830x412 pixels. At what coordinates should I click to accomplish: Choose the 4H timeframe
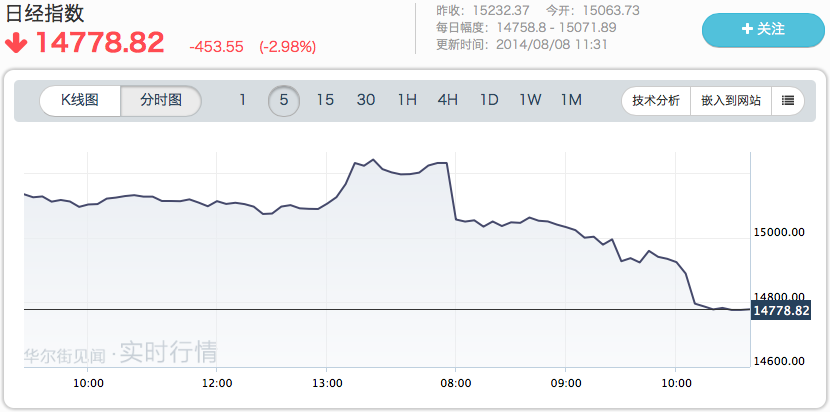pos(447,100)
